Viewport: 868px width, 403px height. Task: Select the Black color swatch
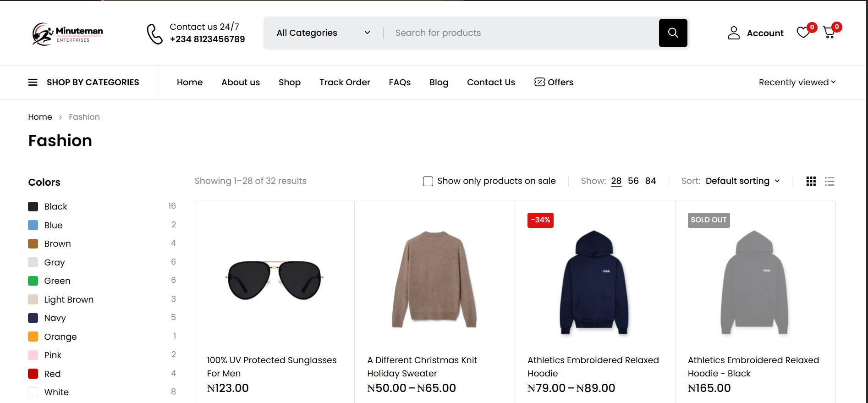tap(33, 207)
